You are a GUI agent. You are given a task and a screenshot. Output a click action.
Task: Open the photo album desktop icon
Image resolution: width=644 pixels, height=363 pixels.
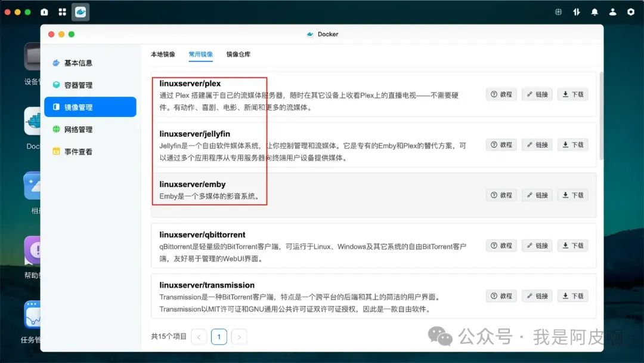32,186
